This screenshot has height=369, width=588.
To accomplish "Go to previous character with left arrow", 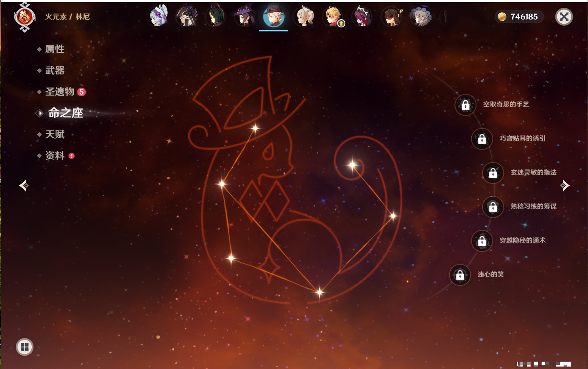I will (x=24, y=186).
